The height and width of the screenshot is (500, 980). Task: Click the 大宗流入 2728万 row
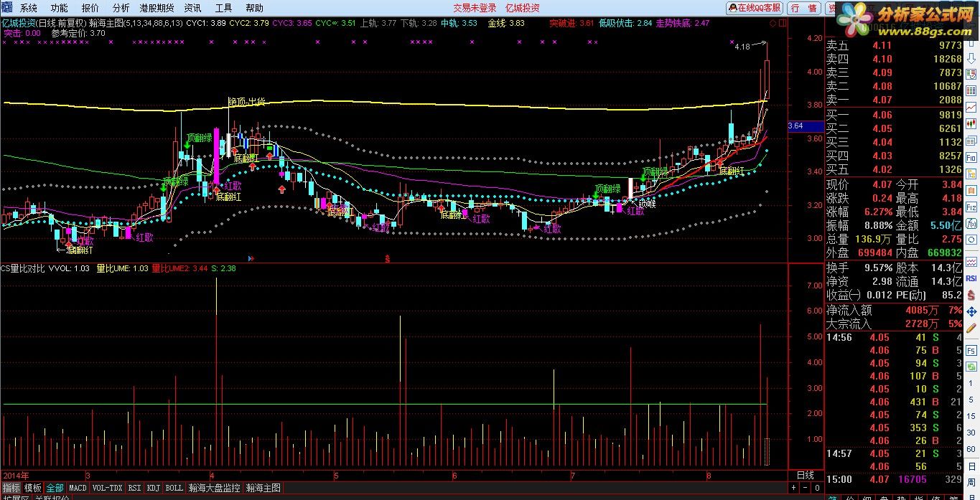click(894, 324)
